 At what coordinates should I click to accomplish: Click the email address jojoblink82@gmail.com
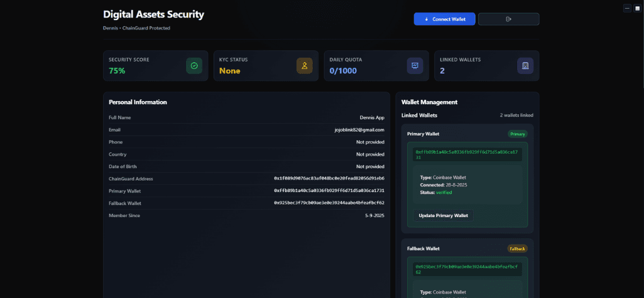click(359, 130)
